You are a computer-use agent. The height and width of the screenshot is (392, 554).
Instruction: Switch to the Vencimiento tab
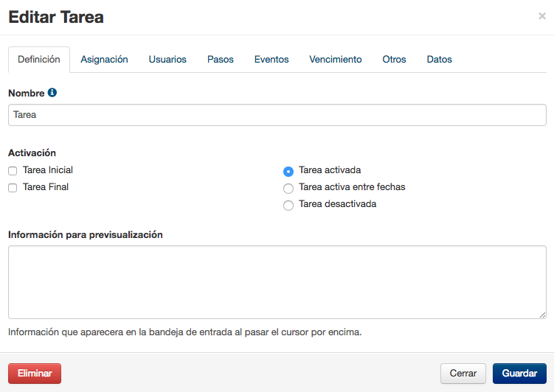[336, 59]
